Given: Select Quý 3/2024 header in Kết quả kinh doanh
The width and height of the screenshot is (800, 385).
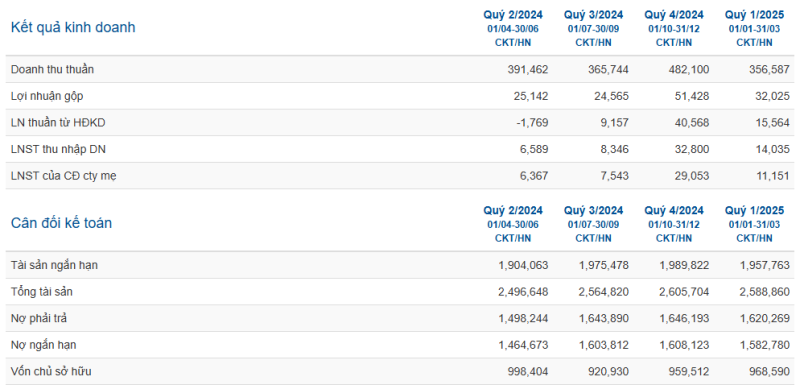Looking at the screenshot, I should pos(593,14).
